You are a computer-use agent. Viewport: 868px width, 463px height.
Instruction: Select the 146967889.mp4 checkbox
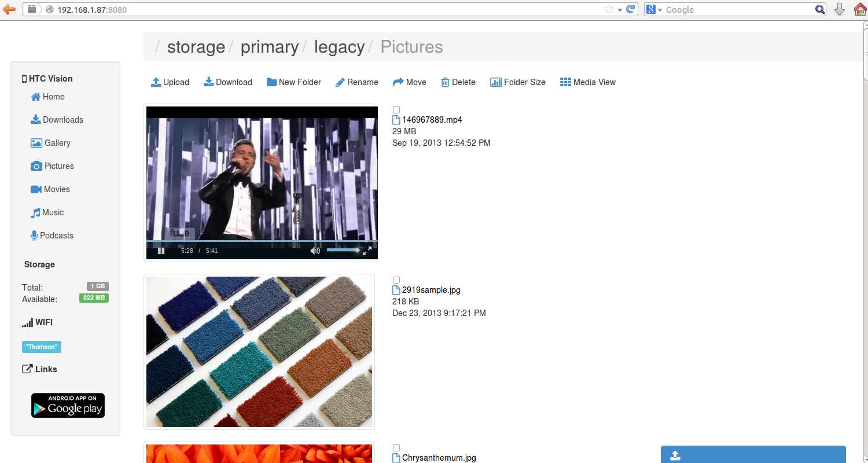396,110
